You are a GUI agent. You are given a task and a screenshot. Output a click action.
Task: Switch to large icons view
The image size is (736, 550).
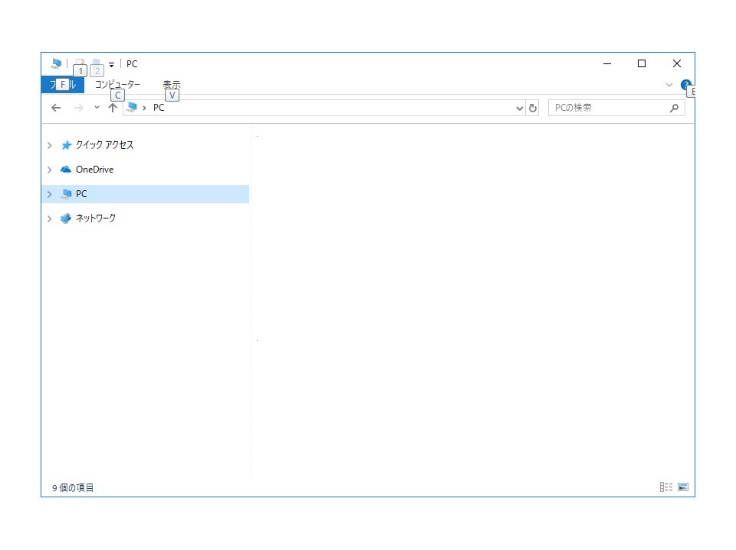click(x=683, y=487)
